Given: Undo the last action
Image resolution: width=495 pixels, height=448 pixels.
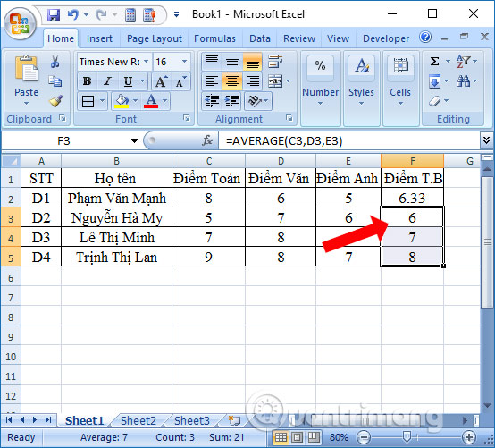Looking at the screenshot, I should click(73, 14).
